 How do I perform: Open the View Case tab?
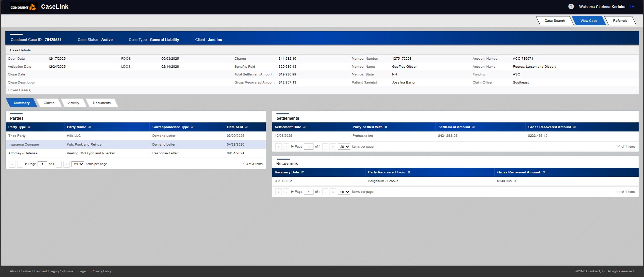589,21
